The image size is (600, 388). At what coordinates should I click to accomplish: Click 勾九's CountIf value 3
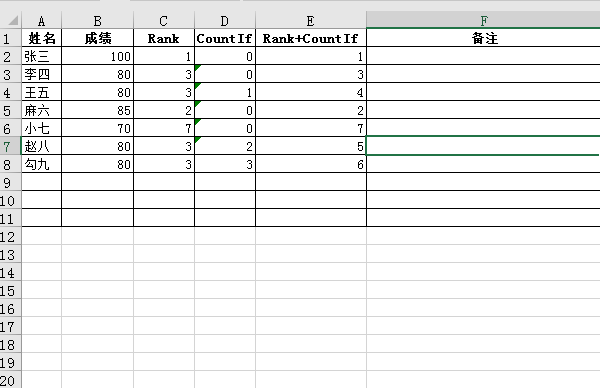pos(225,164)
